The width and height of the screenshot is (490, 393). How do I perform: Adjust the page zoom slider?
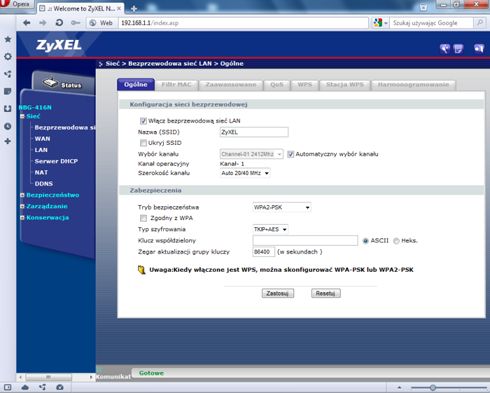(433, 388)
